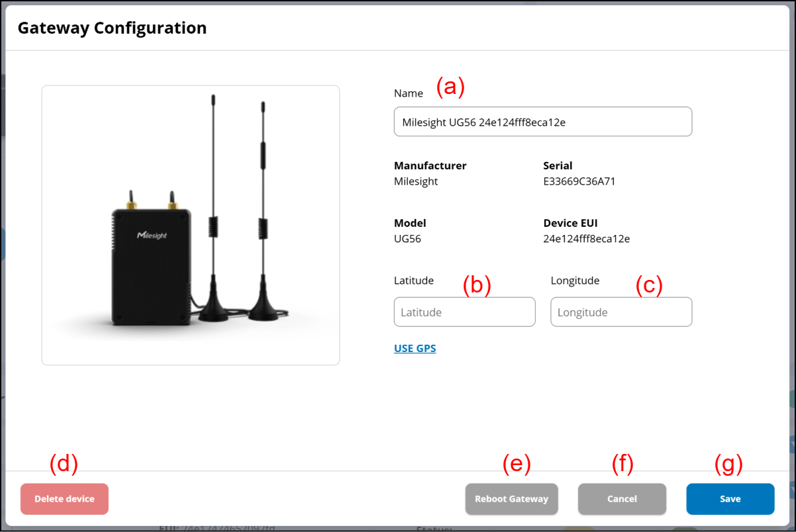Click the Gateway Configuration dialog title

point(112,28)
